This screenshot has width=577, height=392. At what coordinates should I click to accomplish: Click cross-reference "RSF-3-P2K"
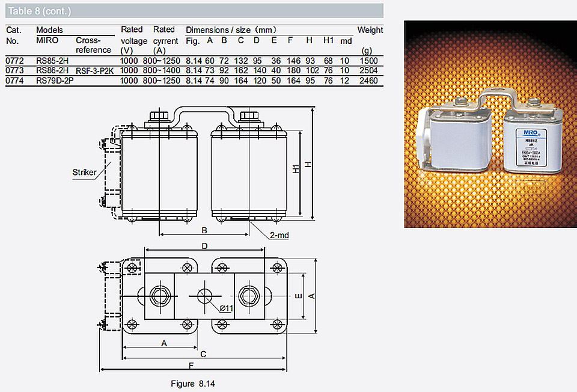[x=94, y=71]
